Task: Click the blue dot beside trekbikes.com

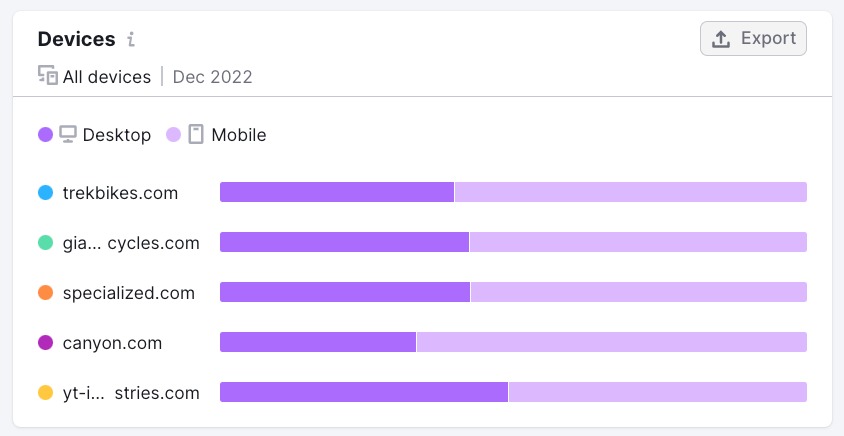Action: 45,192
